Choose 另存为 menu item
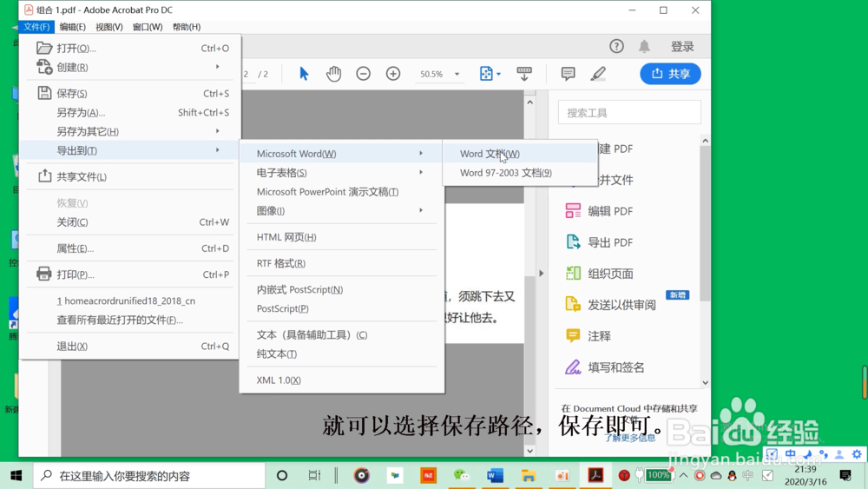 [129, 112]
